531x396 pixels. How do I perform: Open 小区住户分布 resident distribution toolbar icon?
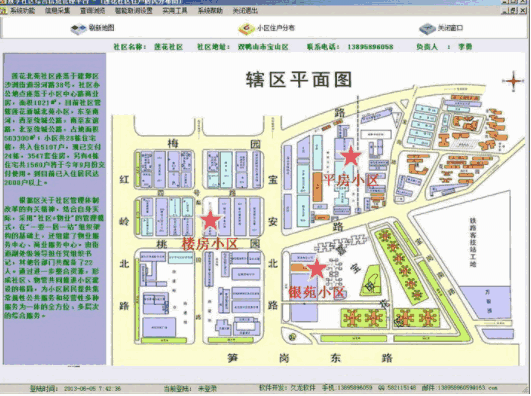point(247,28)
